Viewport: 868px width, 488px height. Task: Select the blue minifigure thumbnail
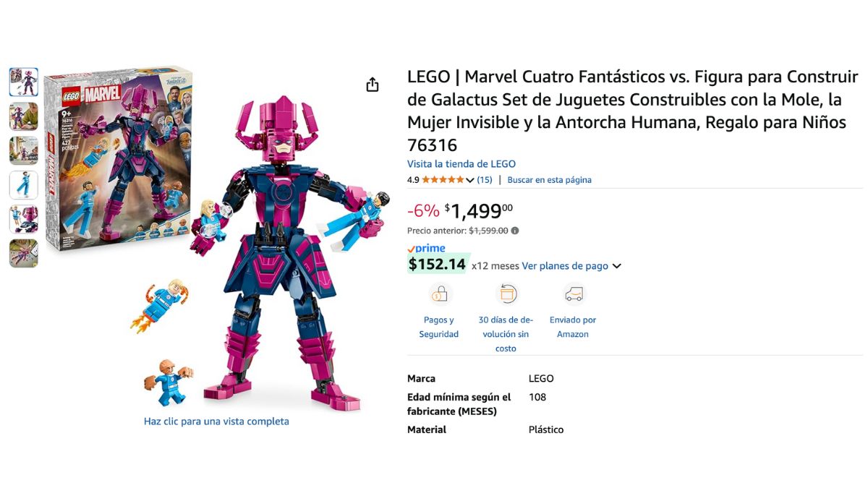tap(24, 185)
